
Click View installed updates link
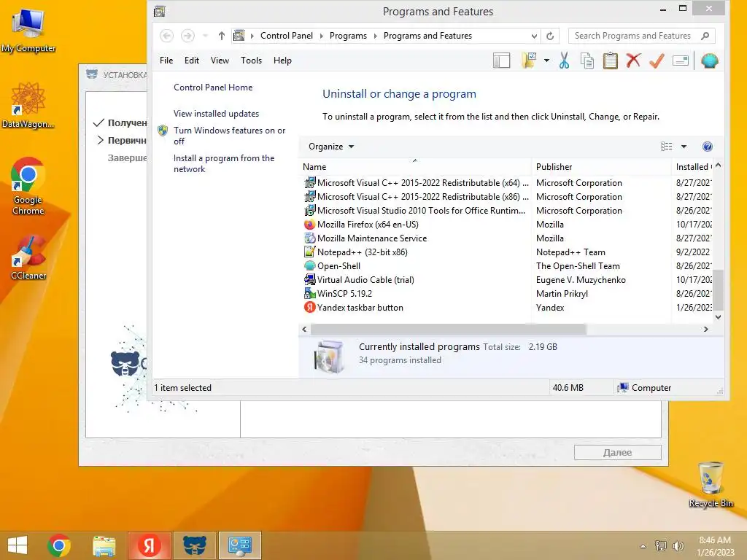click(x=216, y=114)
